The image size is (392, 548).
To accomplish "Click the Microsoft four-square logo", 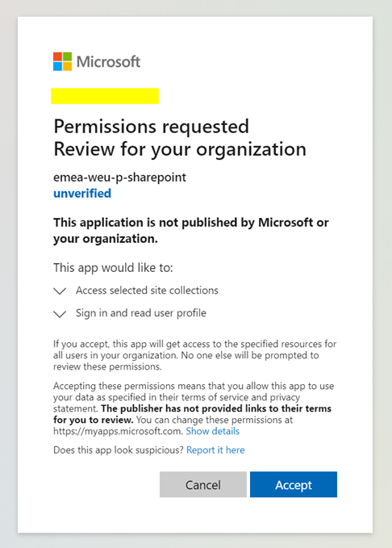I will click(x=63, y=61).
